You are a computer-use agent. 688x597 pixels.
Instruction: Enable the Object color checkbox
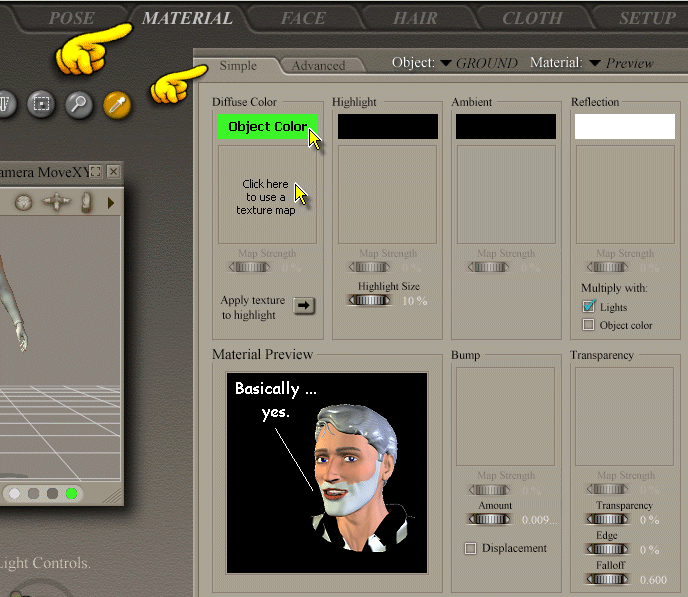click(x=589, y=325)
